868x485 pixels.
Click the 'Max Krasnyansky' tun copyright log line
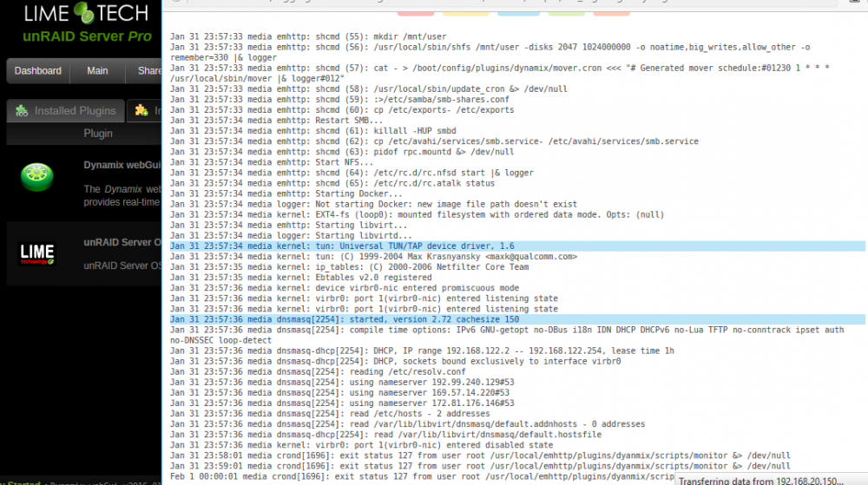point(373,257)
